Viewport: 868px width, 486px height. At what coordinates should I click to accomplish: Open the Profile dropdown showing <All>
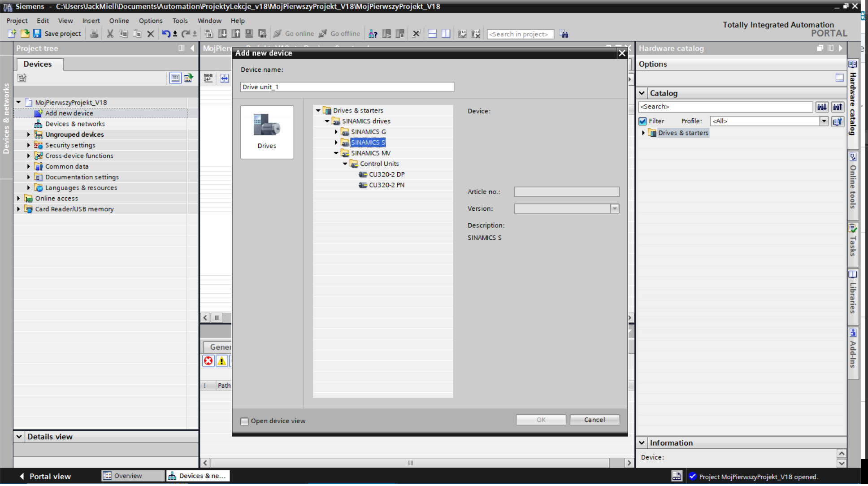coord(824,121)
